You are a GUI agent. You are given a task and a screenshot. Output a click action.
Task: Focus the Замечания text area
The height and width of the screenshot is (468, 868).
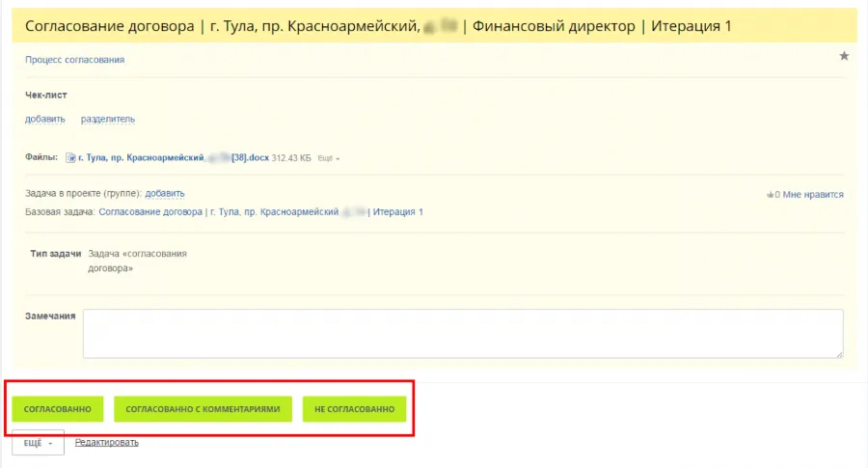click(463, 334)
